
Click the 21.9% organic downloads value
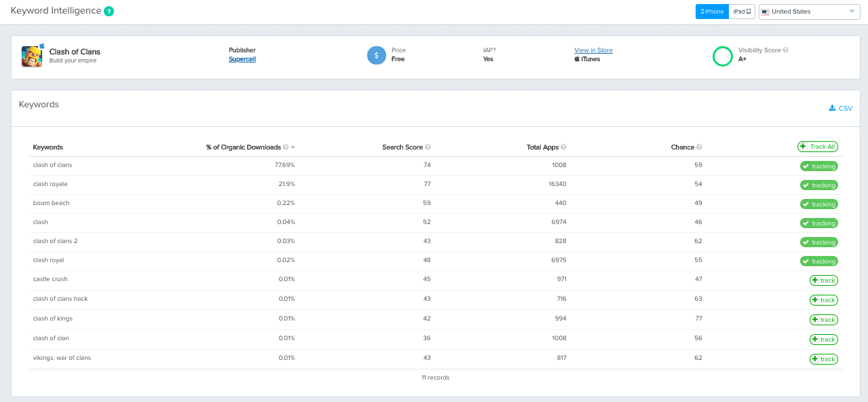pos(286,184)
